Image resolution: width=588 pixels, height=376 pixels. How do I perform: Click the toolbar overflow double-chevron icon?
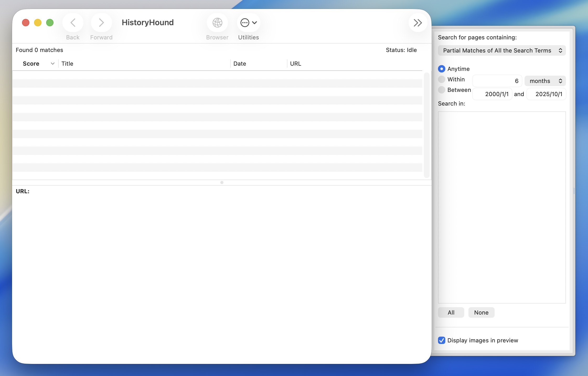(418, 23)
